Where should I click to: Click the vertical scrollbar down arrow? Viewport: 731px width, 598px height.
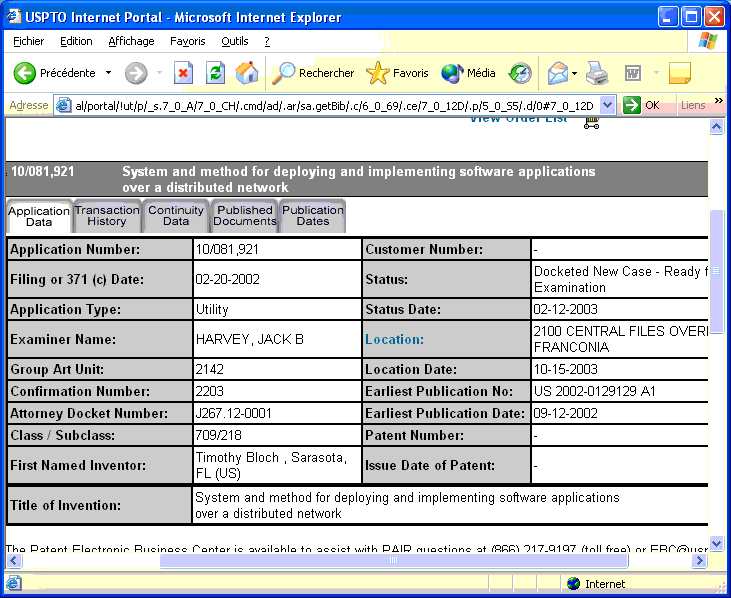click(x=717, y=543)
